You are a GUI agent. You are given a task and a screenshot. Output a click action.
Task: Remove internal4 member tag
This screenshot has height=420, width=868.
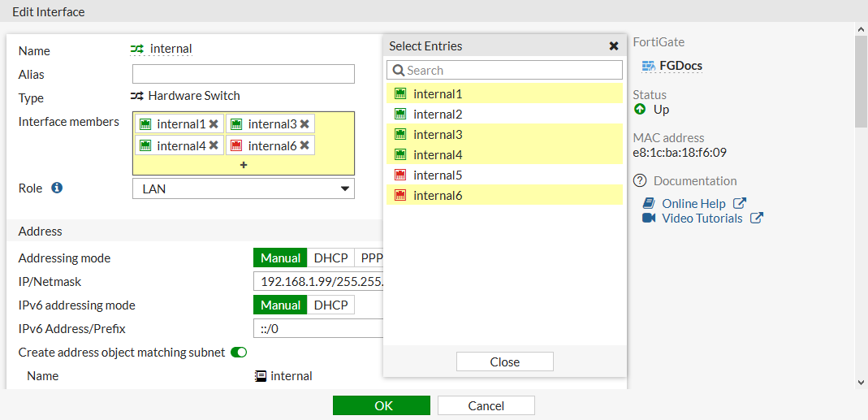(x=214, y=146)
